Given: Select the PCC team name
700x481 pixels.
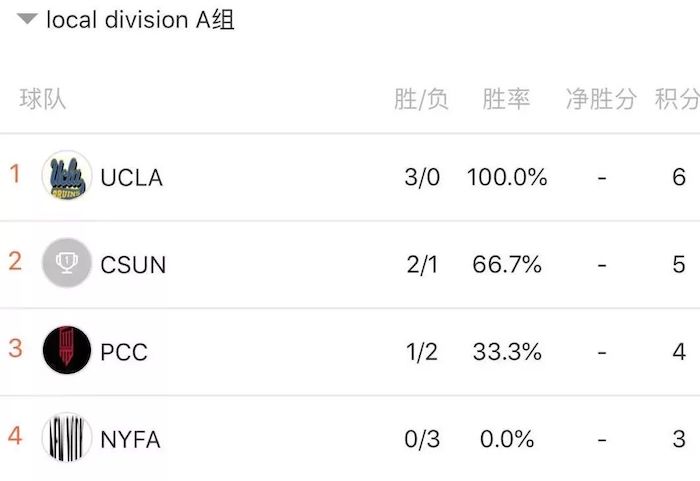Looking at the screenshot, I should tap(124, 352).
